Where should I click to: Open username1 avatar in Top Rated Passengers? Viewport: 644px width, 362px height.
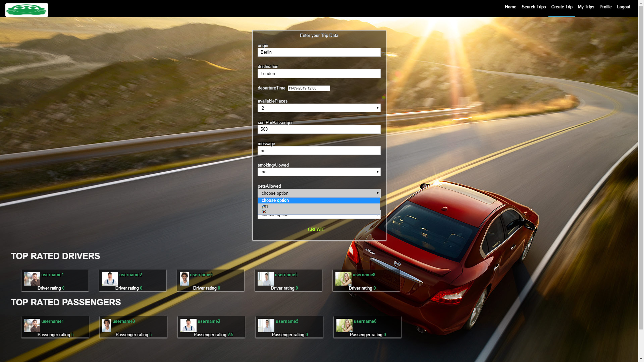pyautogui.click(x=32, y=325)
